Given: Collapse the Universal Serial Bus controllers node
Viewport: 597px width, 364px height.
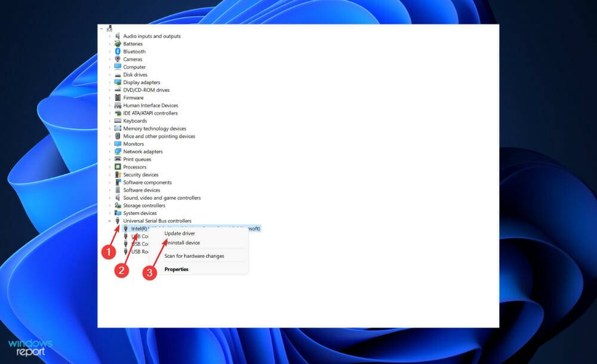Looking at the screenshot, I should 110,221.
